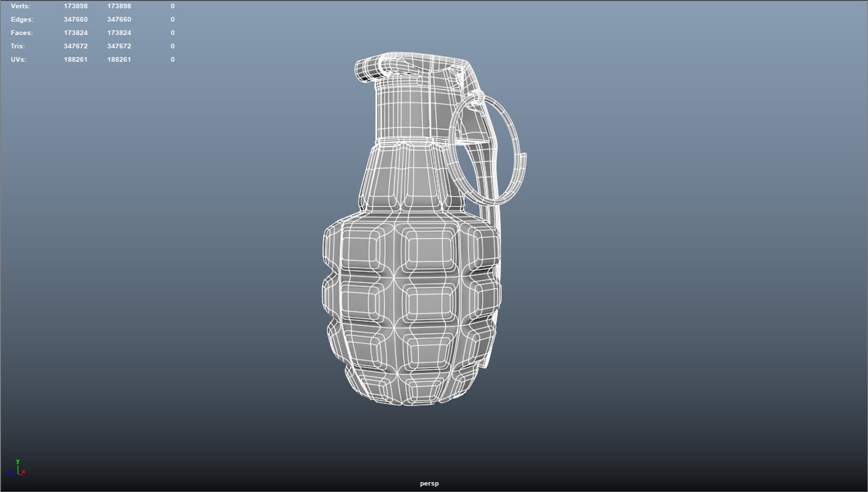Image resolution: width=868 pixels, height=492 pixels.
Task: Click the first 347660 value in the Edges row
Action: coord(76,20)
